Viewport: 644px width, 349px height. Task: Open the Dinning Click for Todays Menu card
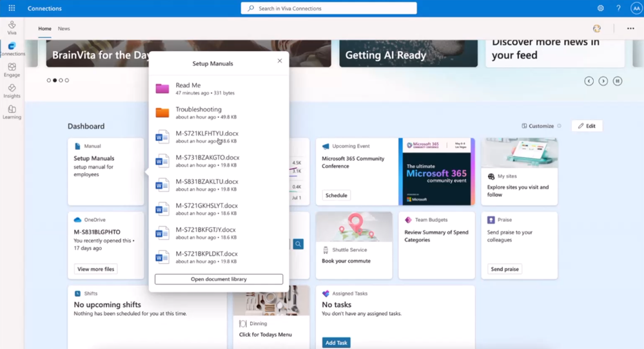click(x=271, y=318)
